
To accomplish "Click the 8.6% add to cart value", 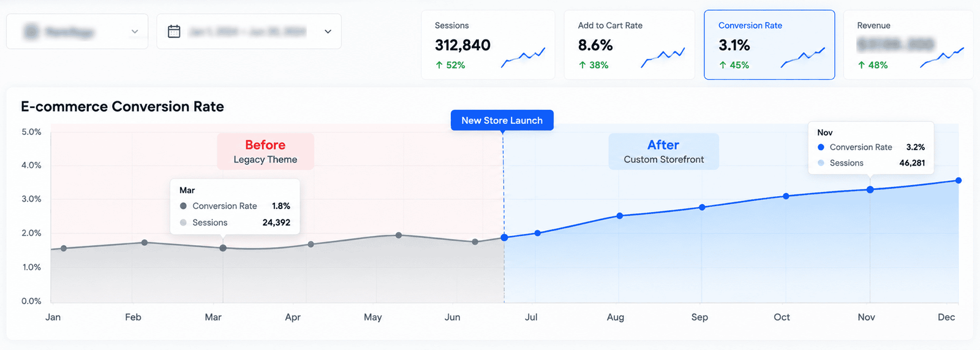I will [x=595, y=45].
